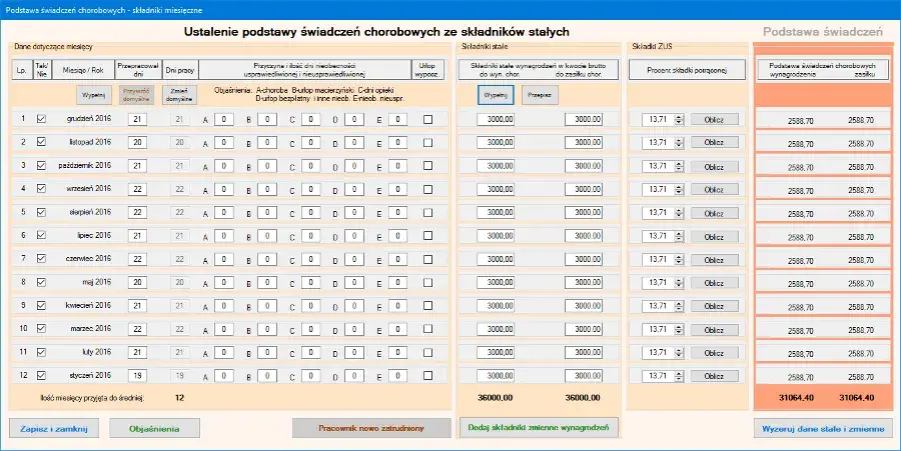Click the Zmień domyślne button

pos(180,95)
